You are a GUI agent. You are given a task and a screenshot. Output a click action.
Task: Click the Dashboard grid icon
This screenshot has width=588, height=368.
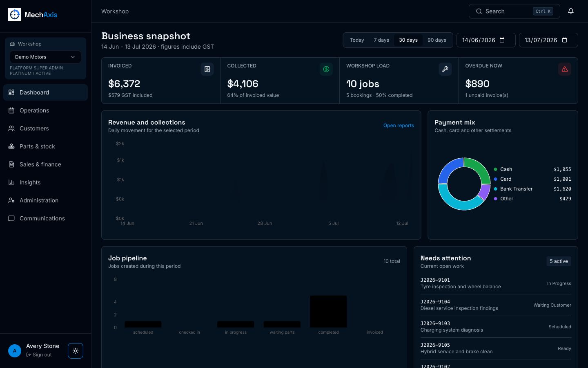(11, 92)
